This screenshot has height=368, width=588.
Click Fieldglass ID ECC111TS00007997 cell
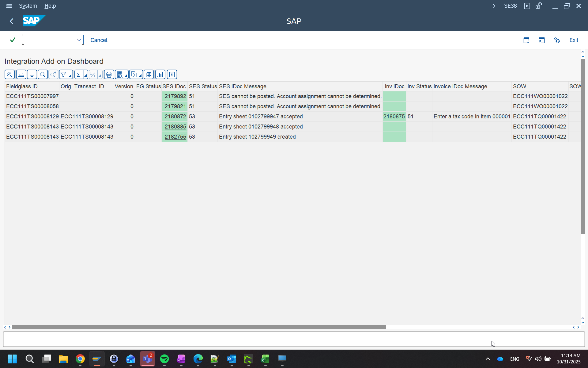pos(32,96)
